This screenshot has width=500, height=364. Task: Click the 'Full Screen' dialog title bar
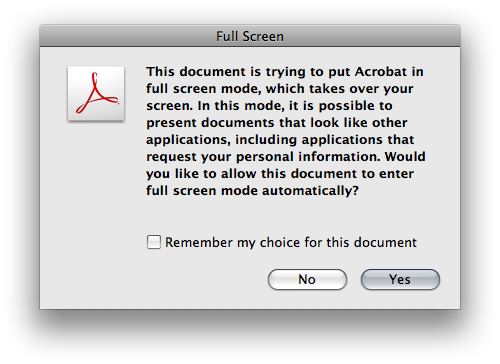point(250,36)
